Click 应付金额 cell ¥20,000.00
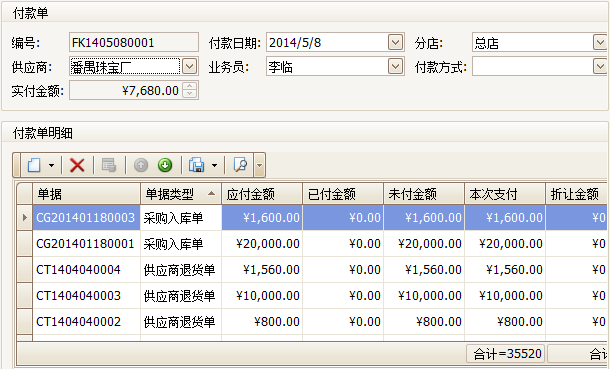 pyautogui.click(x=262, y=244)
